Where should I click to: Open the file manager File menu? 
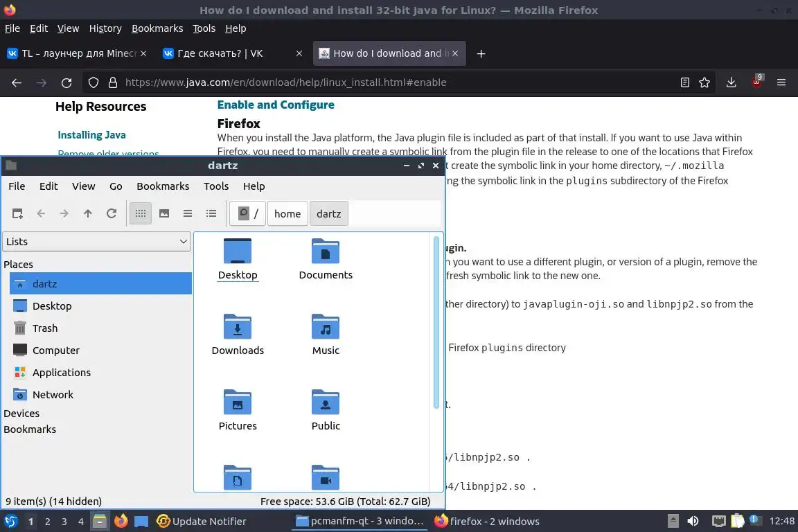17,186
